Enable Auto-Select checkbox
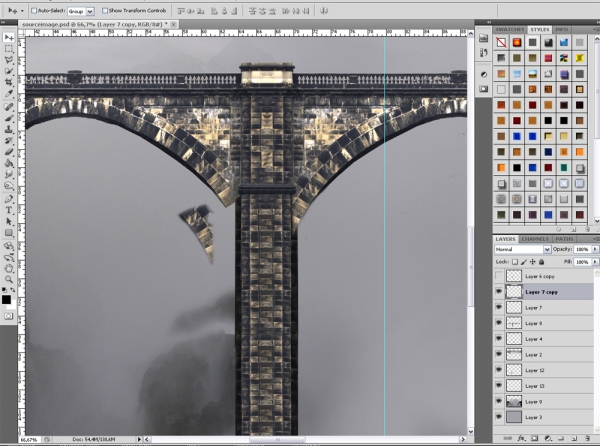This screenshot has height=446, width=600. point(34,11)
